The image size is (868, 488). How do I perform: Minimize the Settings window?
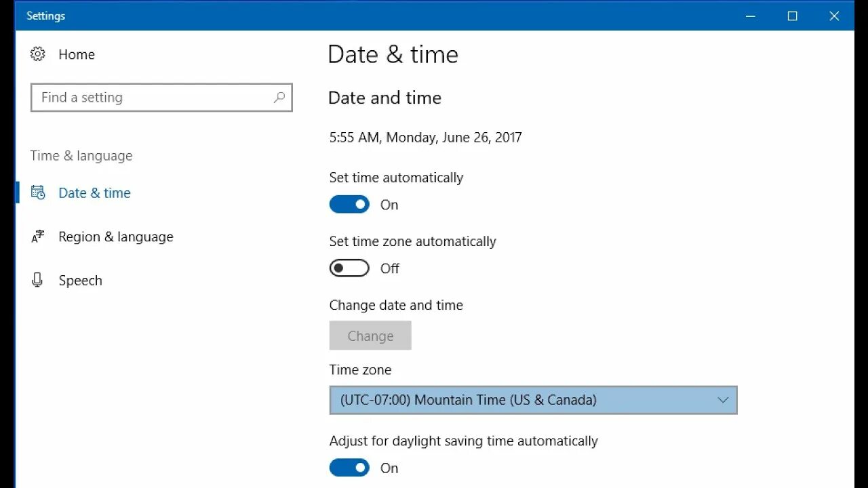(x=750, y=16)
